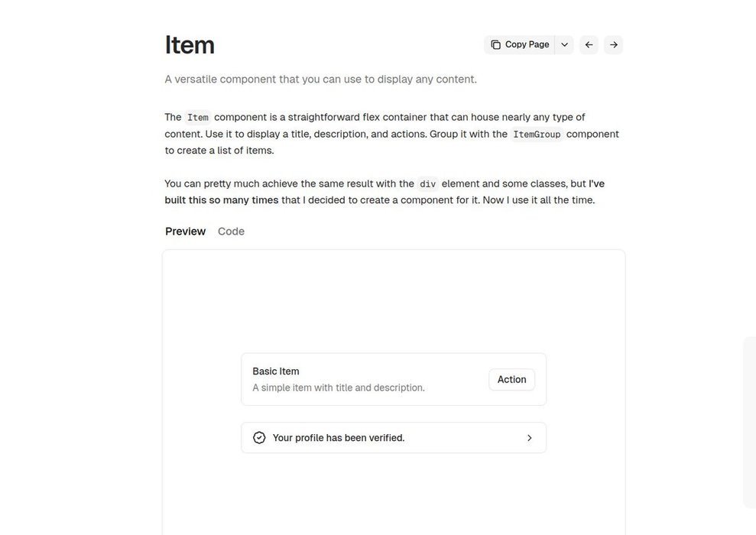This screenshot has width=756, height=535.
Task: Click the right chevron on verified item
Action: (x=529, y=438)
